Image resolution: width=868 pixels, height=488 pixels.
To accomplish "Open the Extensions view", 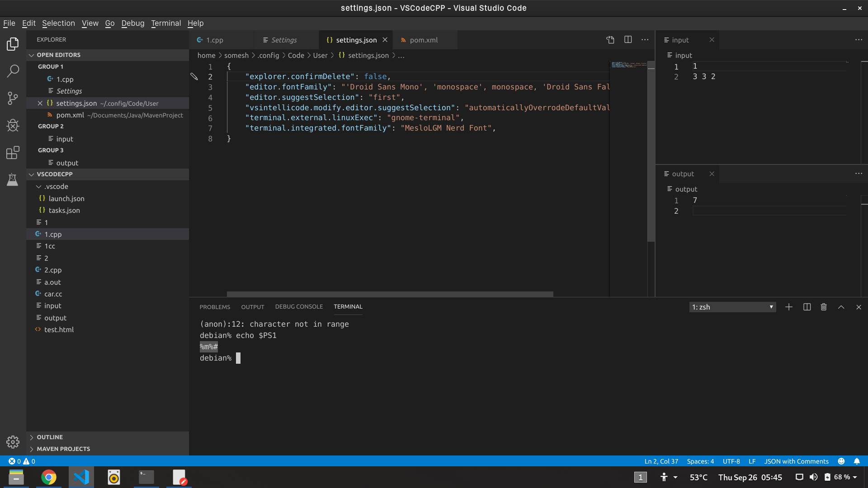I will coord(13,153).
